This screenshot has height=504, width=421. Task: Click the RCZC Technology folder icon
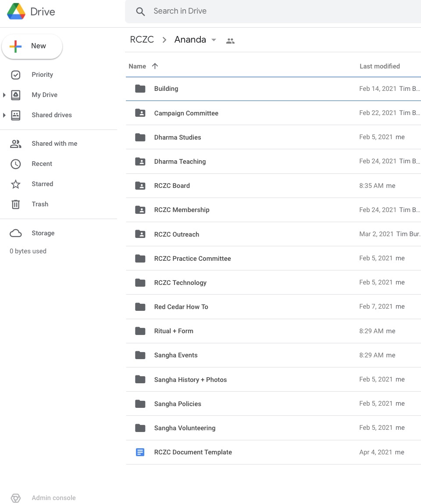click(x=140, y=283)
